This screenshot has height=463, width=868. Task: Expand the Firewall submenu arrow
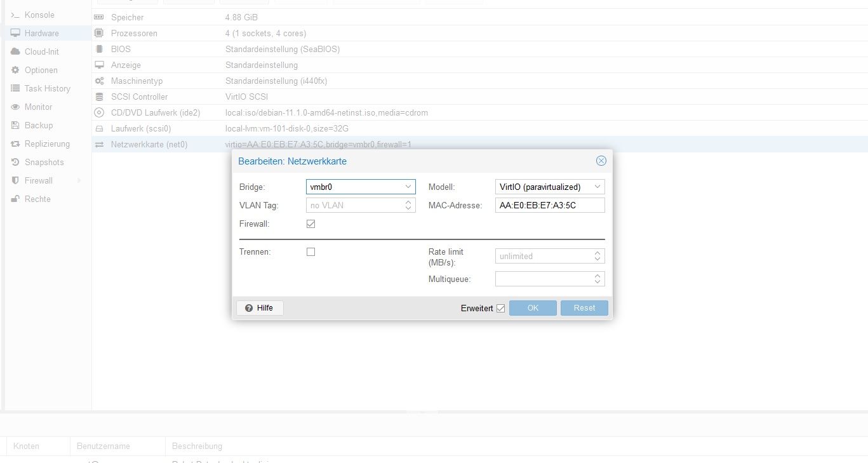click(x=79, y=180)
